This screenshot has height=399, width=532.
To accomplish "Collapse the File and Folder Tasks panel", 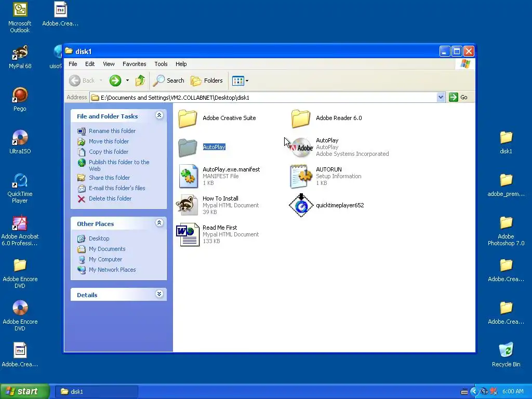I will pos(159,115).
